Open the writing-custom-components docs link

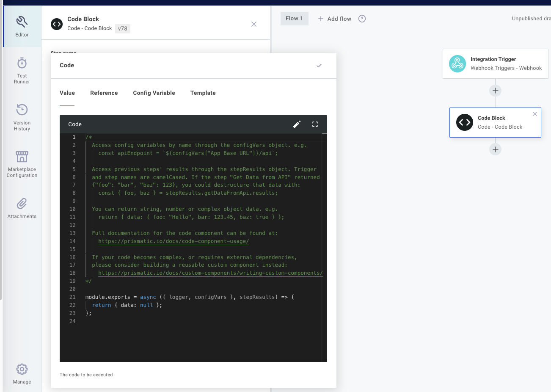[210, 273]
